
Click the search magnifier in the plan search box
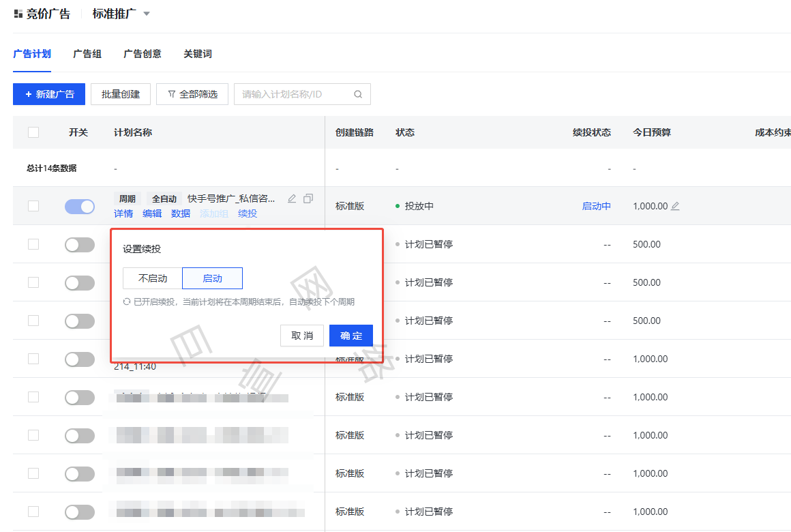coord(358,94)
